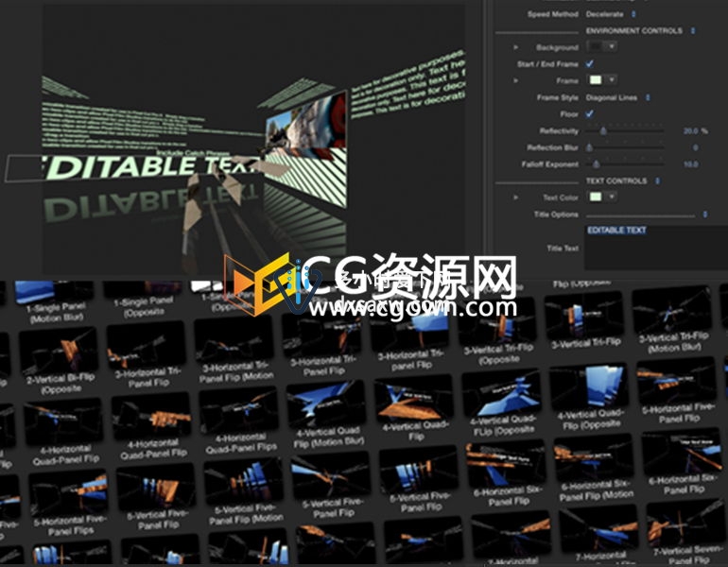Screen dimensions: 728x567
Task: Toggle the Start / End Frame checkbox
Action: click(590, 63)
